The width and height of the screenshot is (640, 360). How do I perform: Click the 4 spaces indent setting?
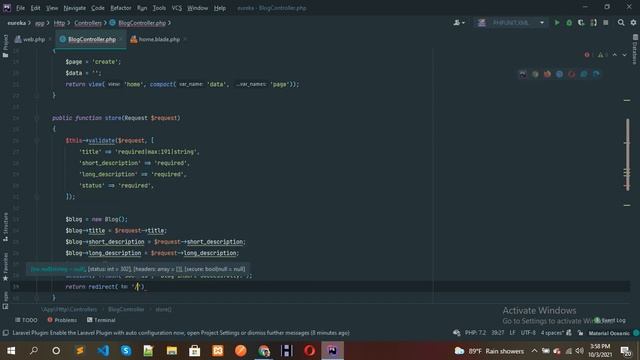click(552, 333)
